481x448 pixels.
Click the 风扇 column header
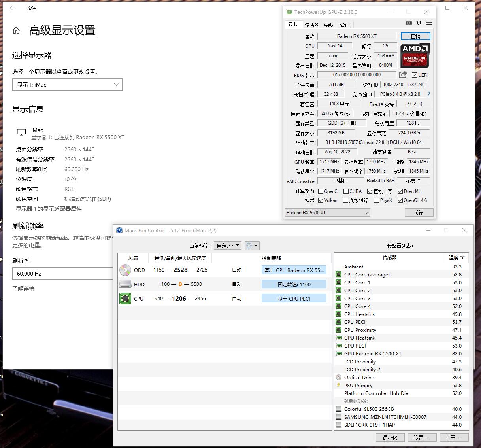(133, 258)
